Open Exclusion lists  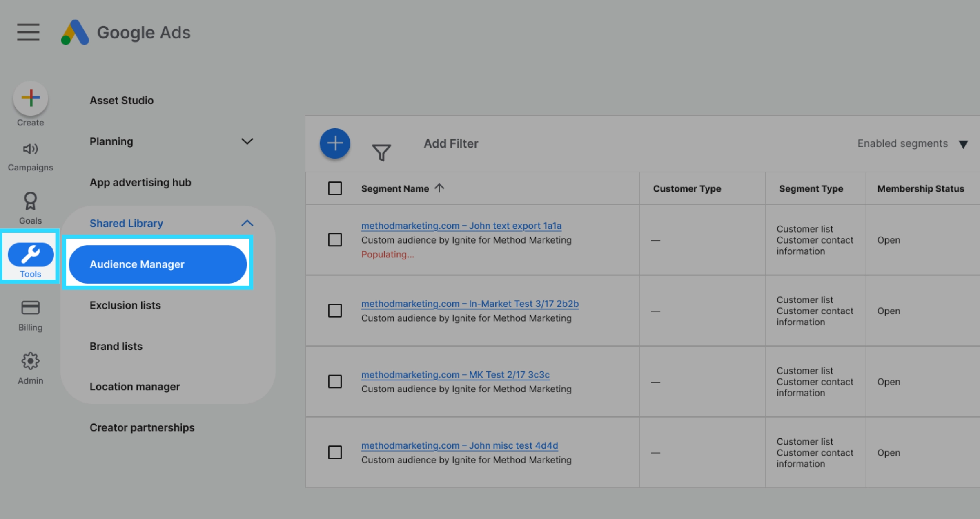pos(125,305)
